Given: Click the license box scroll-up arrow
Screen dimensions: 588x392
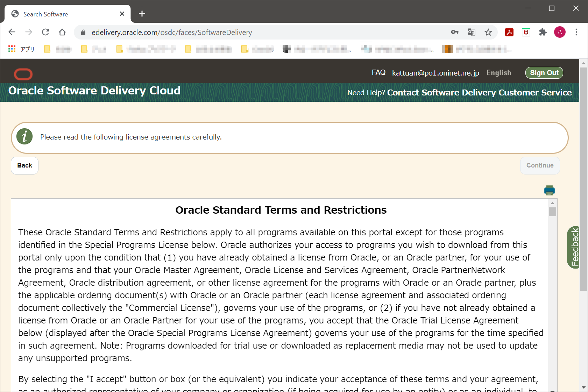Looking at the screenshot, I should click(552, 203).
